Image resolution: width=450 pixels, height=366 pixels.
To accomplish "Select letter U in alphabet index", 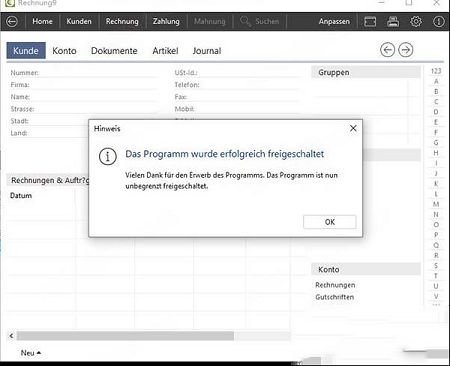I will (x=436, y=286).
